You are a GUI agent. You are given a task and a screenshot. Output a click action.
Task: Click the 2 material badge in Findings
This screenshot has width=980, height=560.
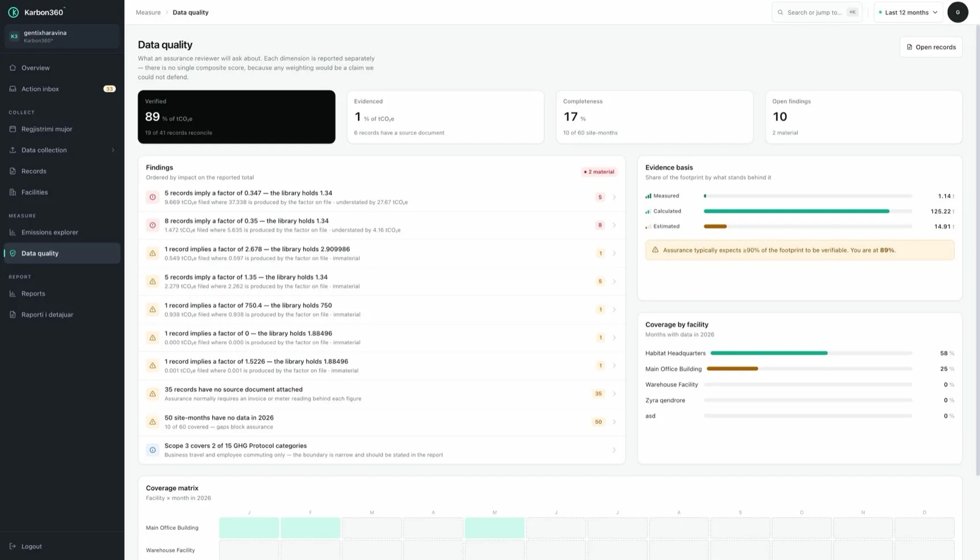point(599,172)
